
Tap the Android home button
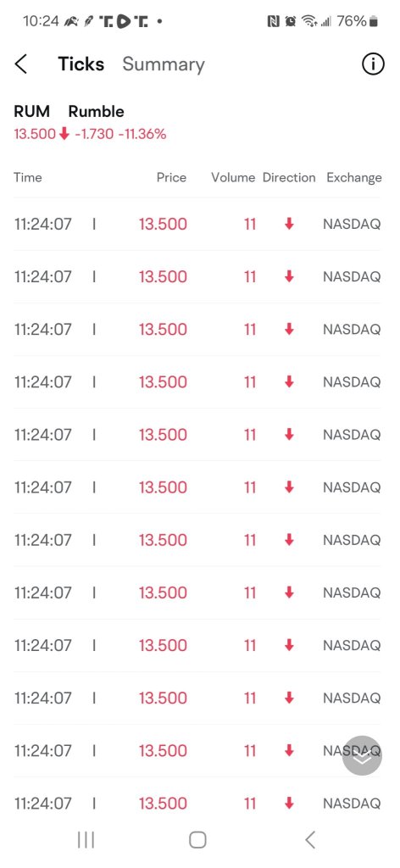197,840
